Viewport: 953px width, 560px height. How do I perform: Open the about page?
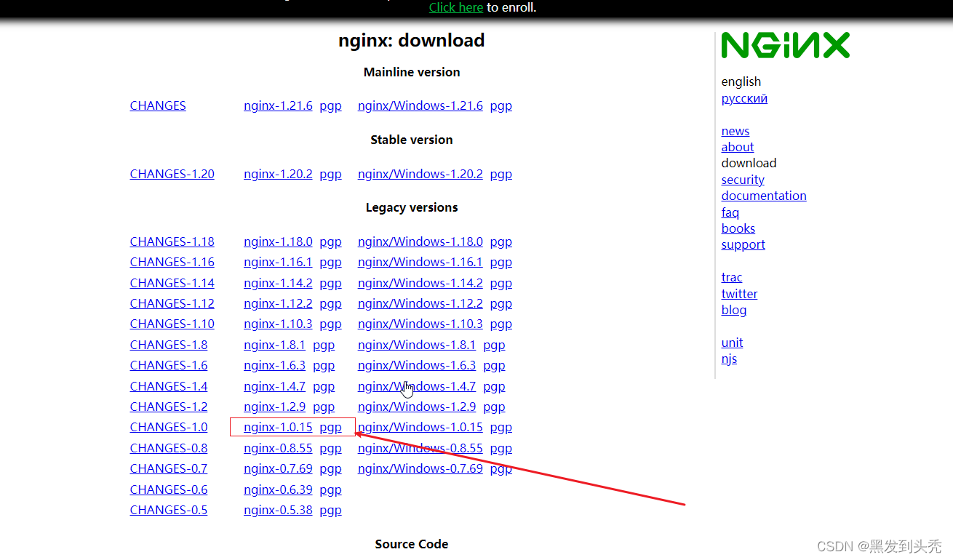pyautogui.click(x=738, y=147)
